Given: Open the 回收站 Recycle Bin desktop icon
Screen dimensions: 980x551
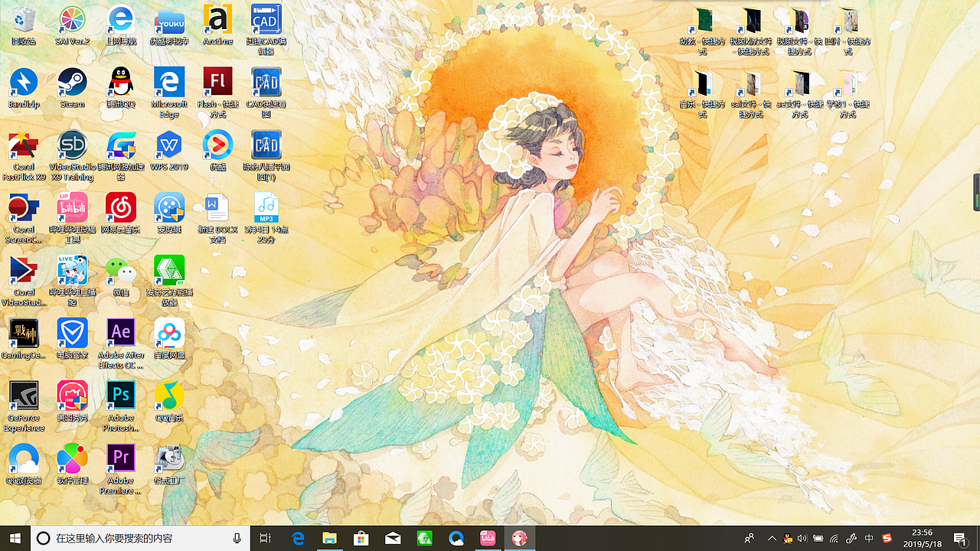Looking at the screenshot, I should [24, 25].
